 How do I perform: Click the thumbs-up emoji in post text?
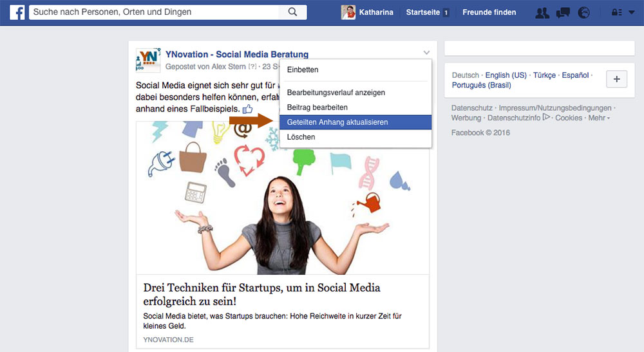[248, 109]
